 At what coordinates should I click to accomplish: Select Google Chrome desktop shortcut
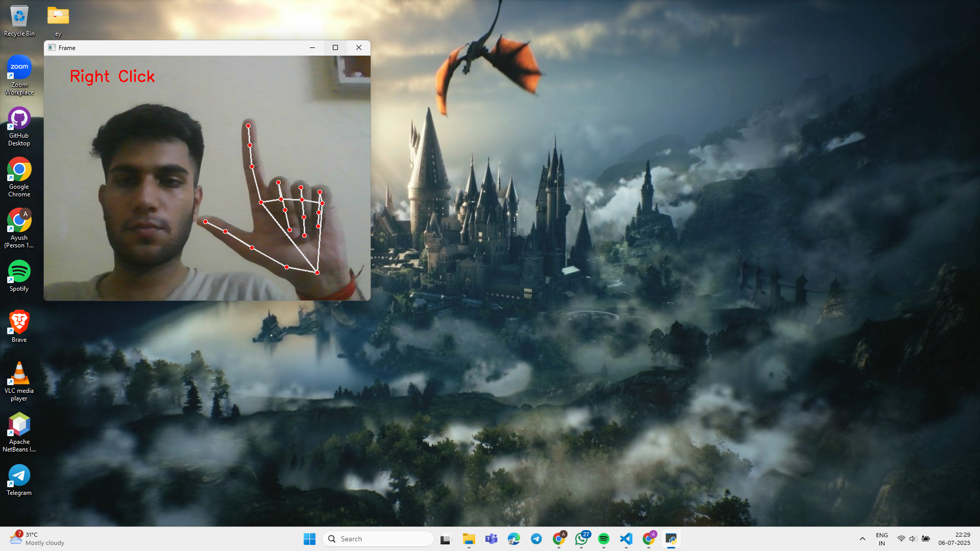19,178
